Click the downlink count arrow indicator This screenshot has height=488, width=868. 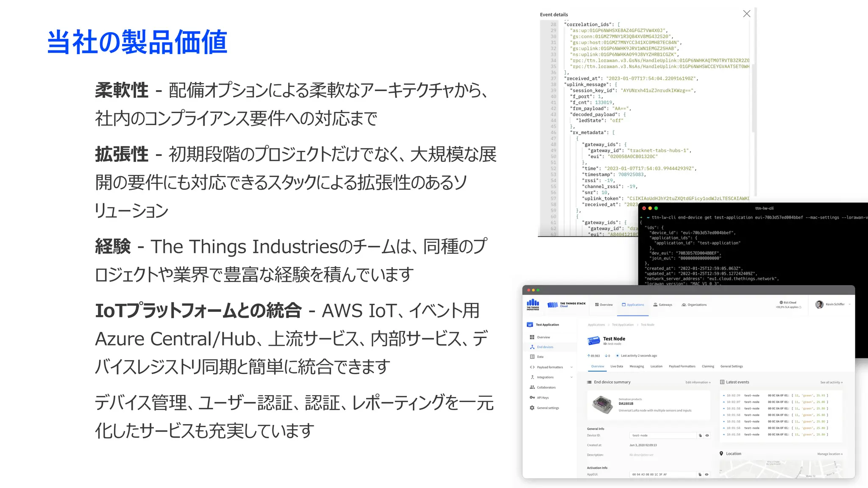point(606,356)
